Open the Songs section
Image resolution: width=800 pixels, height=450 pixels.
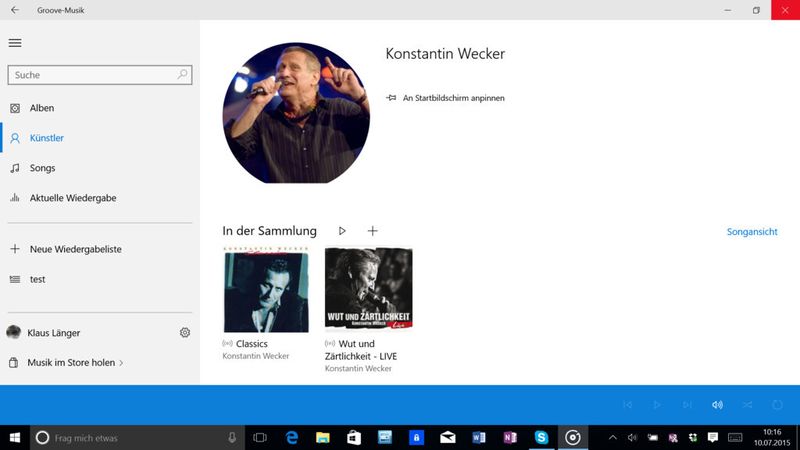pyautogui.click(x=42, y=168)
